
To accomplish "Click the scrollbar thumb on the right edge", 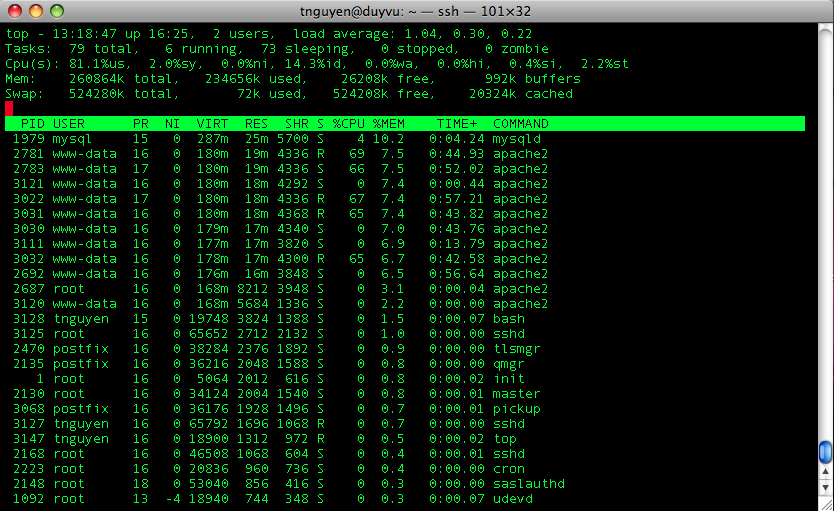I will (825, 452).
